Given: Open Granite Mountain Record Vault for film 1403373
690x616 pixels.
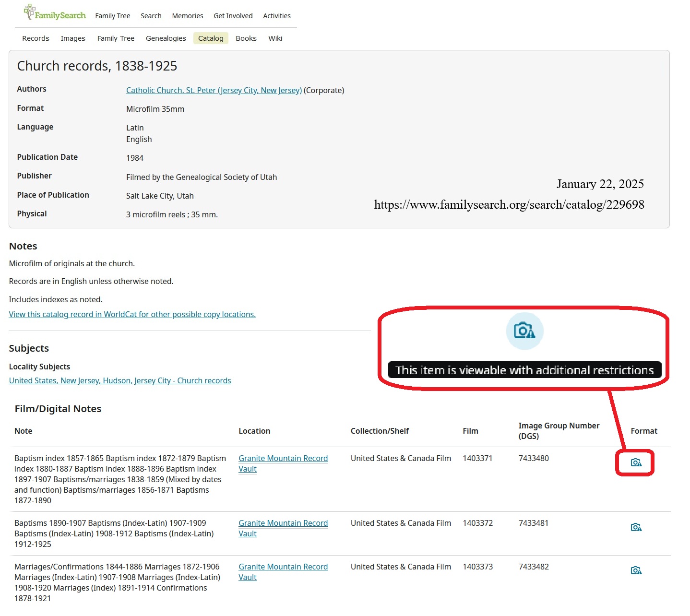Looking at the screenshot, I should click(283, 572).
